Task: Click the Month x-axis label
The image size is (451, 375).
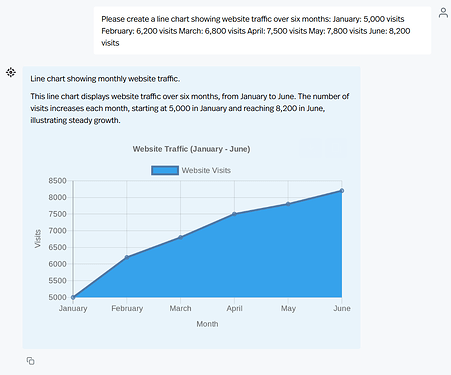Action: click(207, 324)
